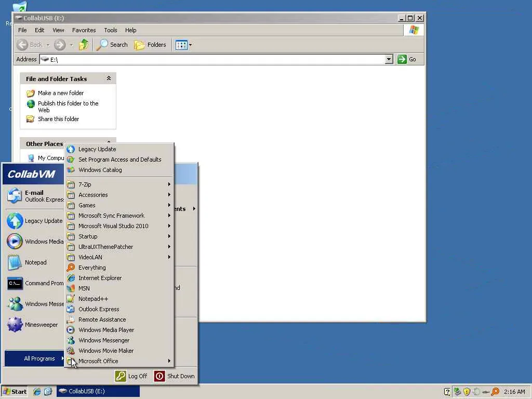Viewport: 532px width, 399px height.
Task: Launch Windows Catalog entry
Action: point(119,170)
